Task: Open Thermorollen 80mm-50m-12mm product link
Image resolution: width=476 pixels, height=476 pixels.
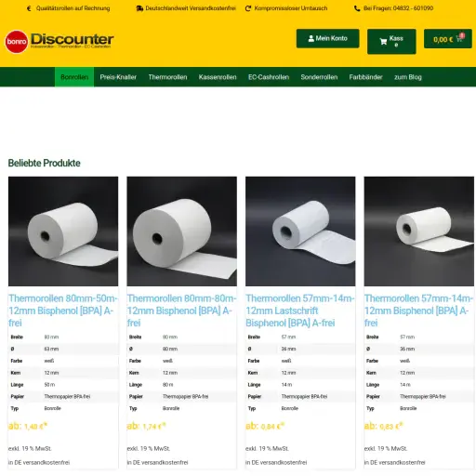Action: [63, 311]
